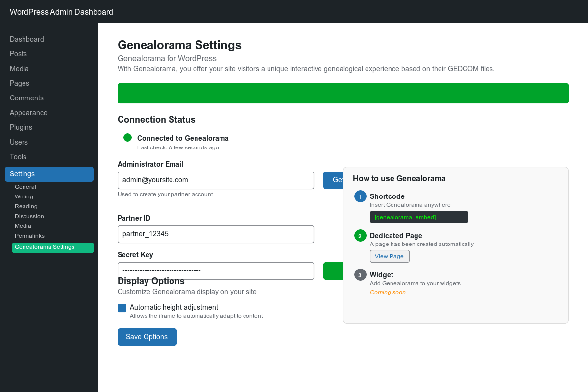
Task: Click the Save Options button
Action: coord(147,337)
